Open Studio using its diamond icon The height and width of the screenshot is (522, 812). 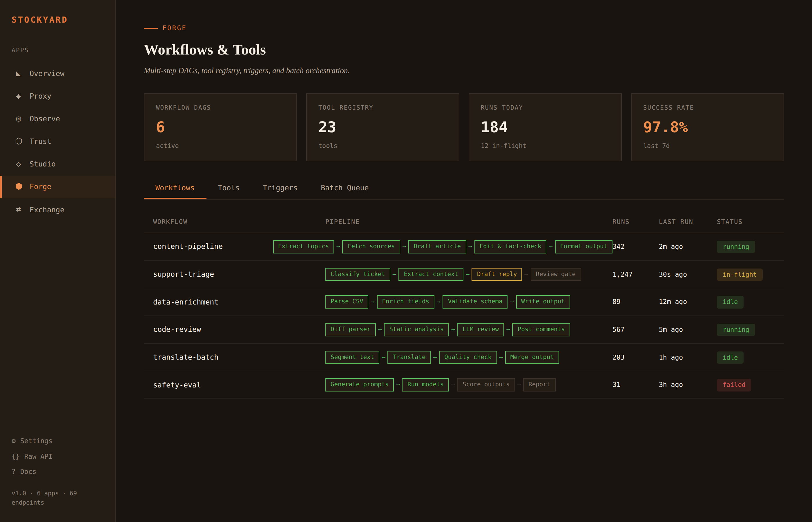click(19, 164)
